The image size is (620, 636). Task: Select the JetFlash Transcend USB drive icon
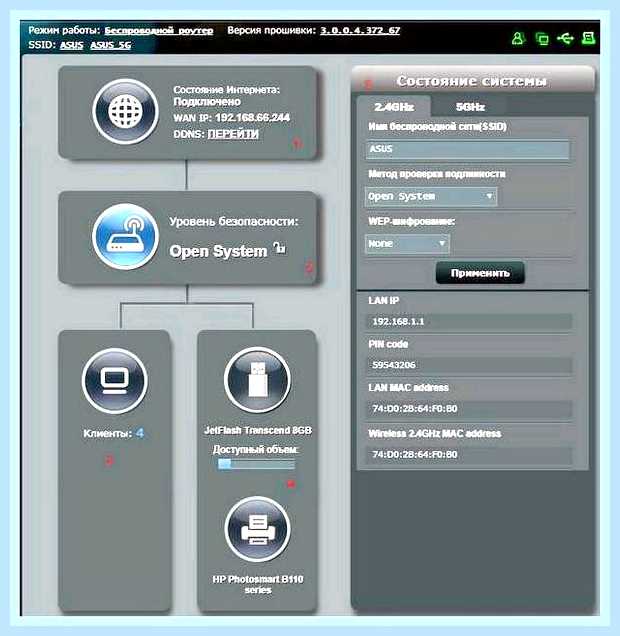click(257, 380)
